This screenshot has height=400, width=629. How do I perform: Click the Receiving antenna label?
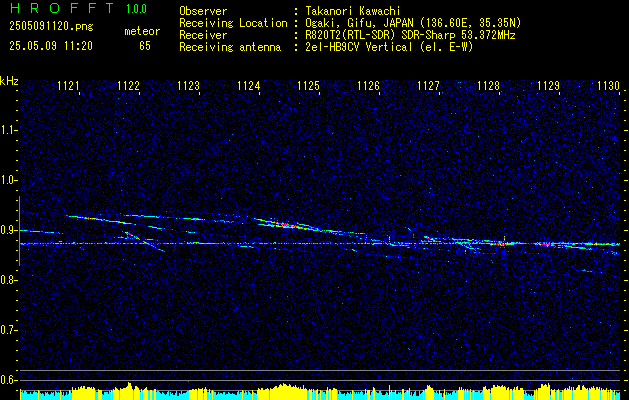(230, 47)
